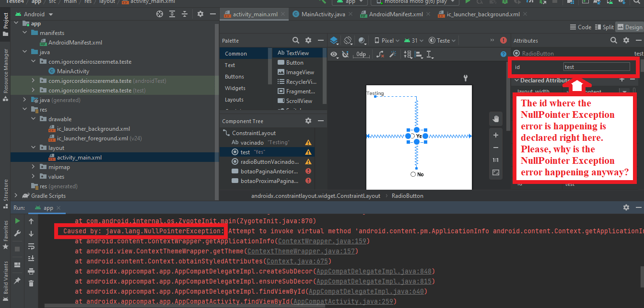Rerun the app with the green play icon
Viewport: 644px width, 308px height.
[18, 221]
